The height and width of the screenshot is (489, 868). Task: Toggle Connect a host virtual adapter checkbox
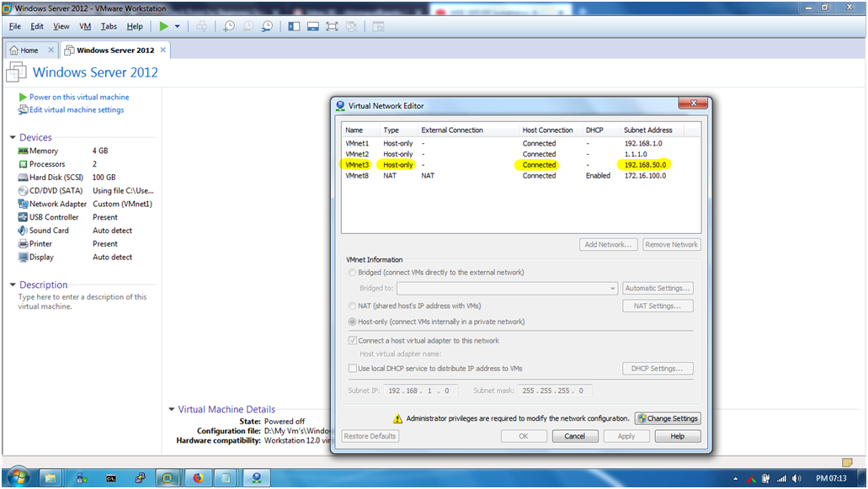(352, 341)
